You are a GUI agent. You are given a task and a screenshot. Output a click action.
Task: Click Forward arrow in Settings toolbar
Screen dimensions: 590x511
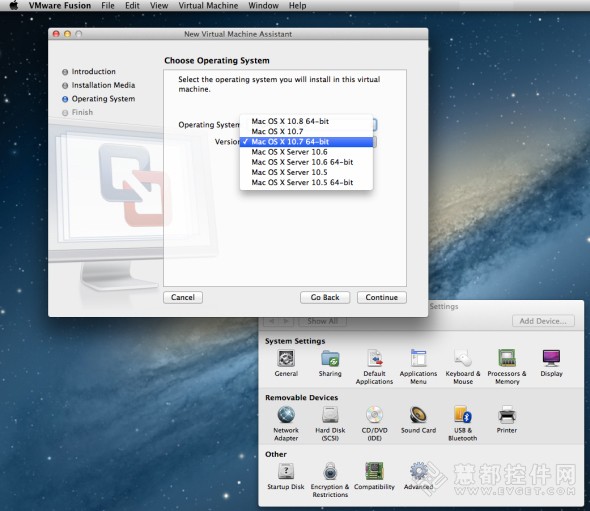coord(286,321)
